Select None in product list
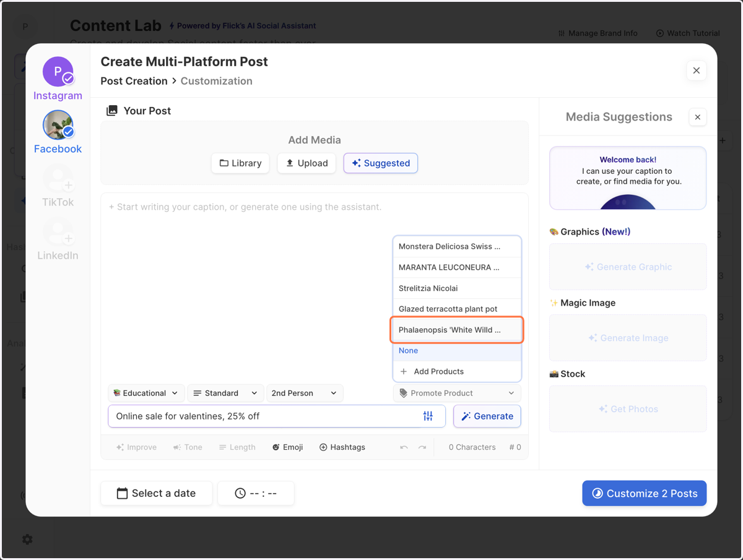This screenshot has height=560, width=743. click(457, 351)
